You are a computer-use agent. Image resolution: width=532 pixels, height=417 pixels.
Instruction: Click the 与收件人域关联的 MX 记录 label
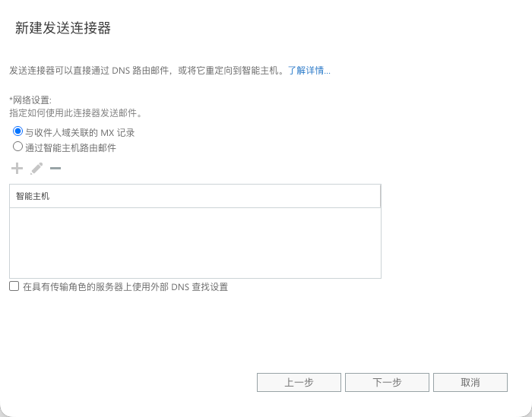click(x=80, y=132)
